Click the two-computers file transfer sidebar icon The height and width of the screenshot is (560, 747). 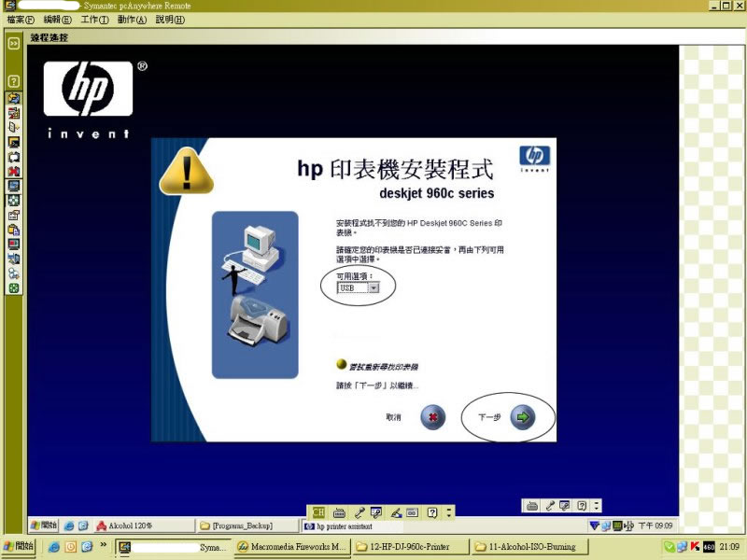coord(14,259)
